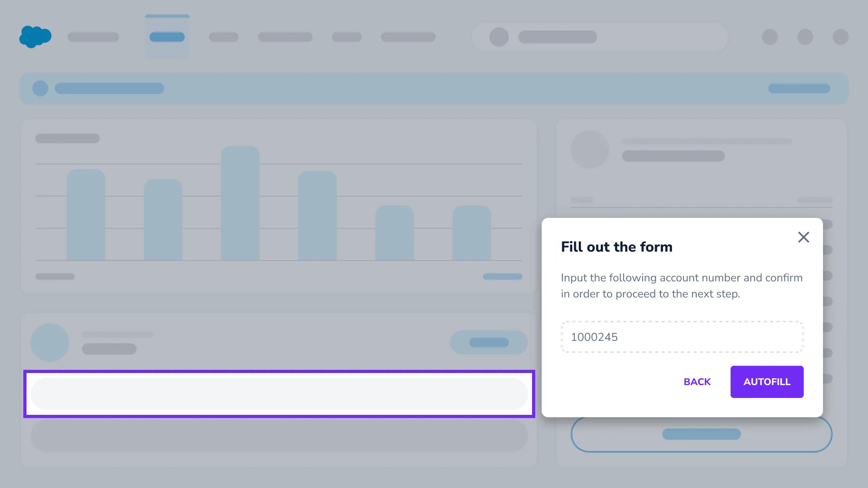This screenshot has height=488, width=868.
Task: Click the link at the banner's right end
Action: coord(799,88)
